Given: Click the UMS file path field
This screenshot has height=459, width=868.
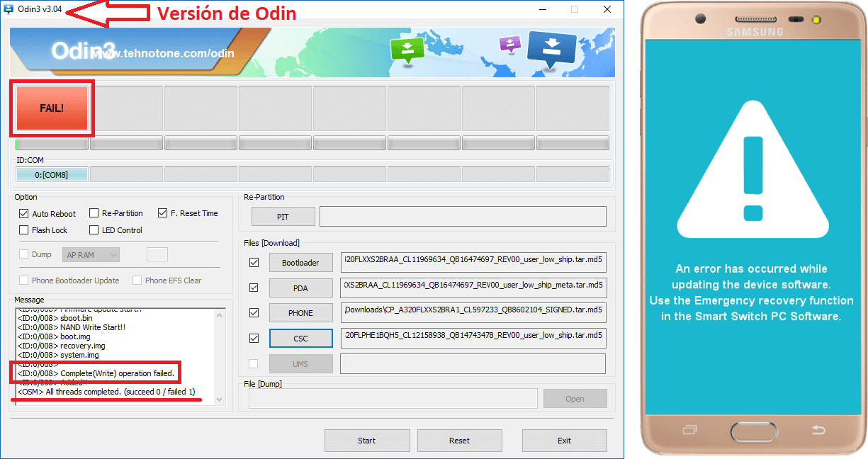Looking at the screenshot, I should pyautogui.click(x=473, y=363).
